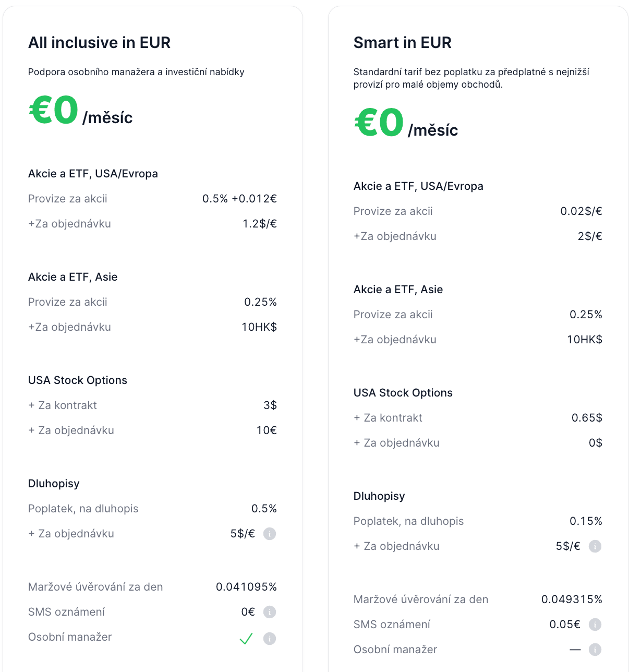Click "USA Stock Options" in All inclusive card
The height and width of the screenshot is (672, 629).
(x=78, y=380)
